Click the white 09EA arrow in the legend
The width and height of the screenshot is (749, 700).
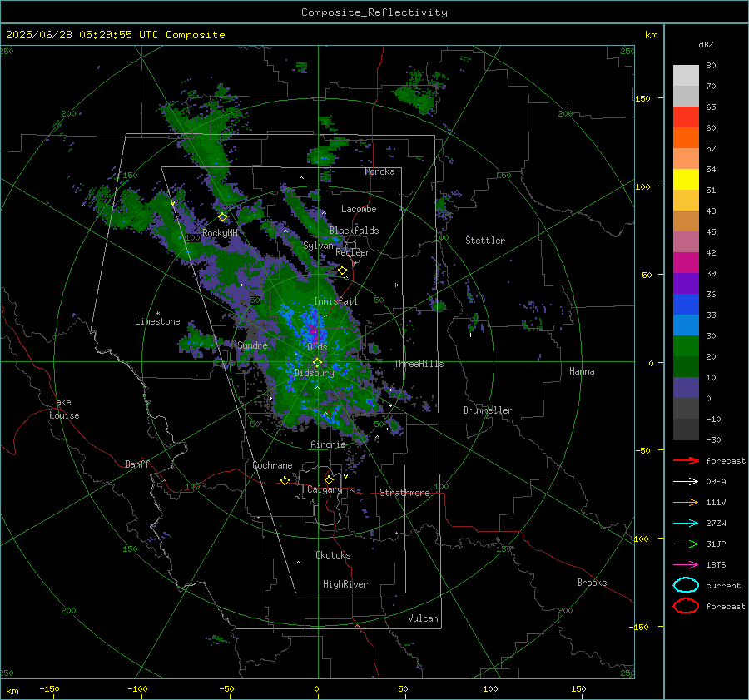coord(686,482)
